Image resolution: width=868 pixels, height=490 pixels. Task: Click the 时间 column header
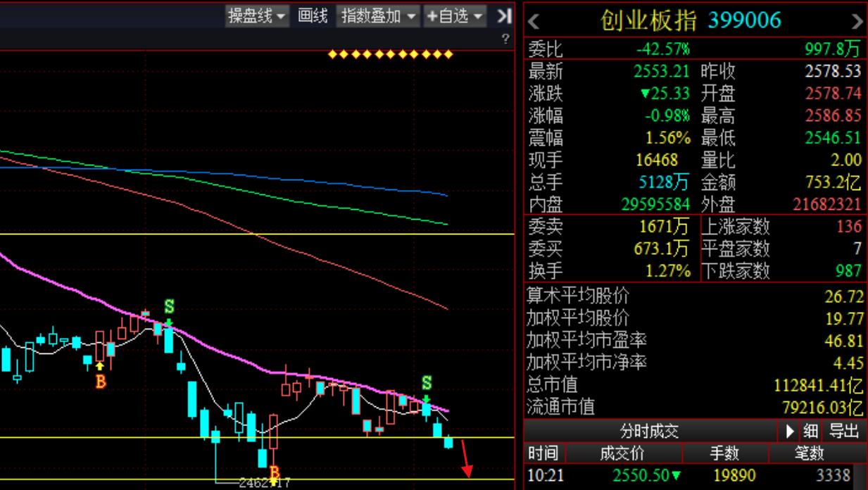(543, 453)
